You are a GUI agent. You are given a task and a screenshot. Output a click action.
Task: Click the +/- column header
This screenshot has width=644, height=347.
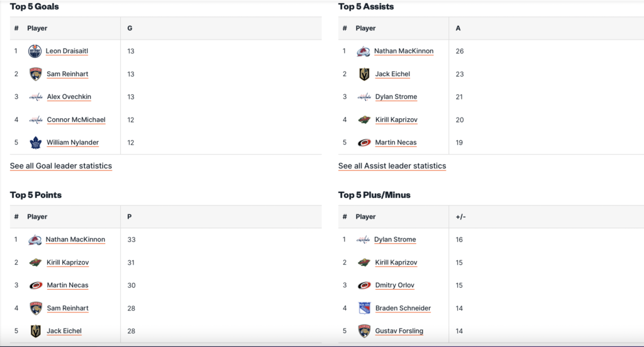[460, 217]
